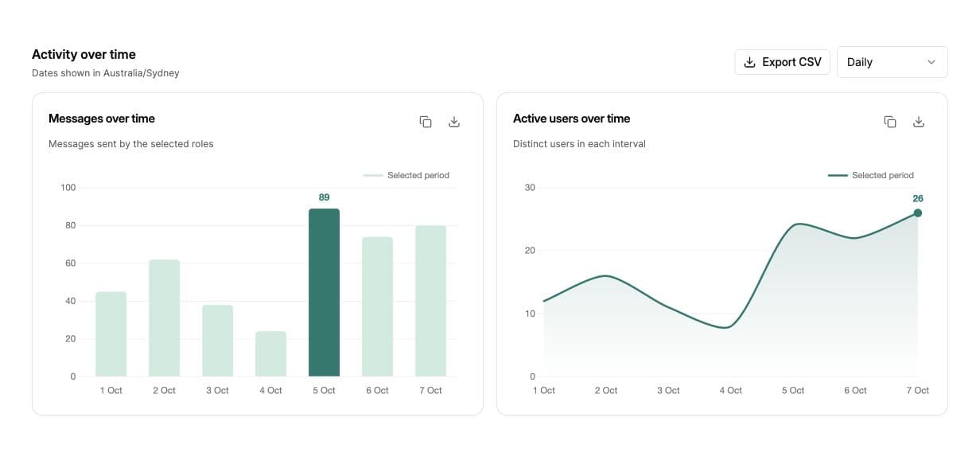Click the 1 Oct label under Active users chart
Viewport: 980px width, 460px height.
click(544, 390)
